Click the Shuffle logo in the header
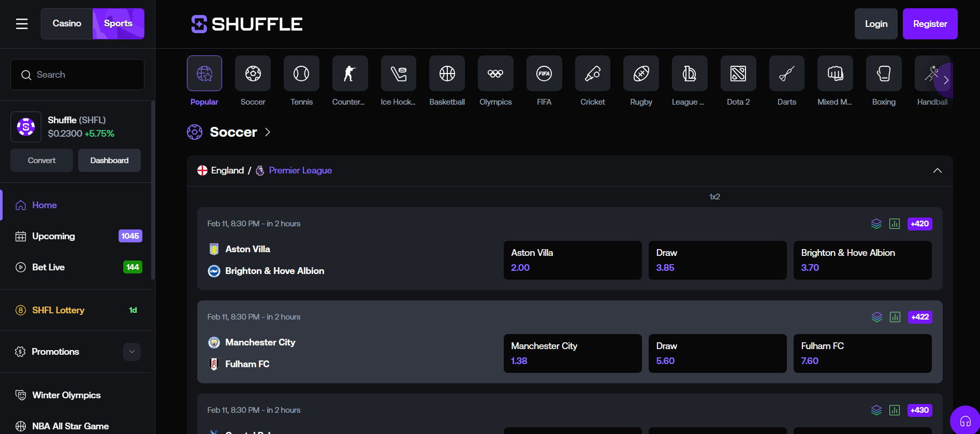The height and width of the screenshot is (434, 980). (x=247, y=24)
